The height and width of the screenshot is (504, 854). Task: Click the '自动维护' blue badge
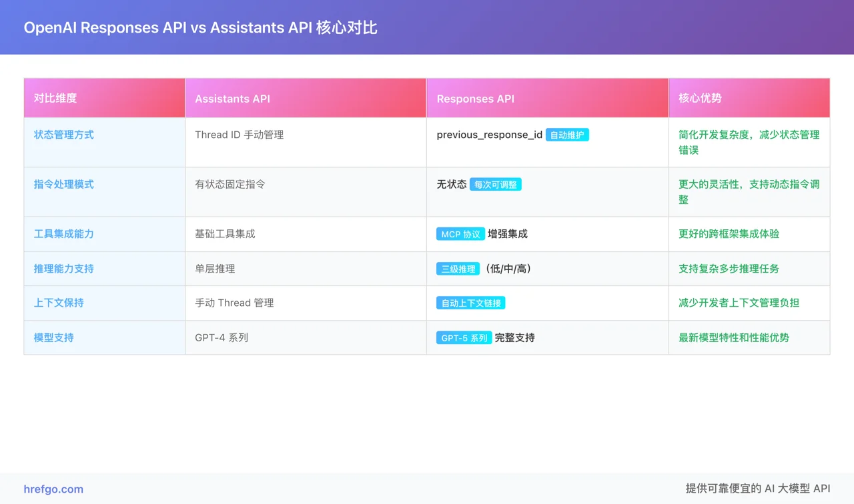click(567, 135)
